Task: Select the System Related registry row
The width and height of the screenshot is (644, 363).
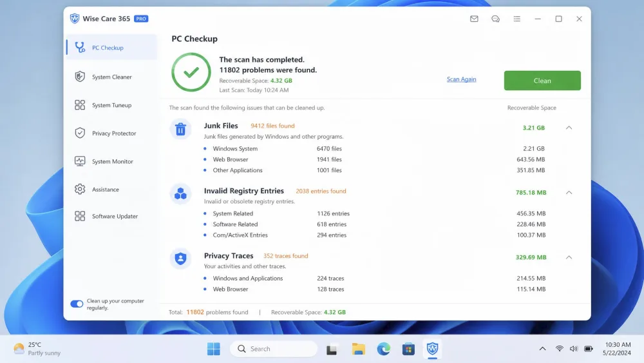Action: click(x=375, y=213)
